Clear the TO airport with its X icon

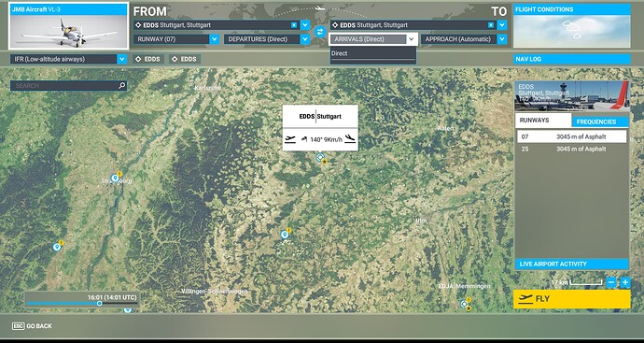tap(491, 25)
